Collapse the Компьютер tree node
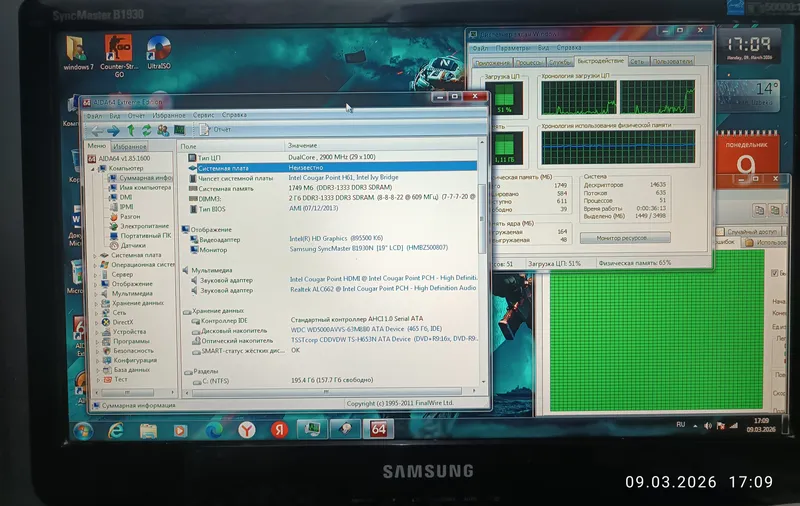Viewport: 800px width, 506px height. [93, 168]
